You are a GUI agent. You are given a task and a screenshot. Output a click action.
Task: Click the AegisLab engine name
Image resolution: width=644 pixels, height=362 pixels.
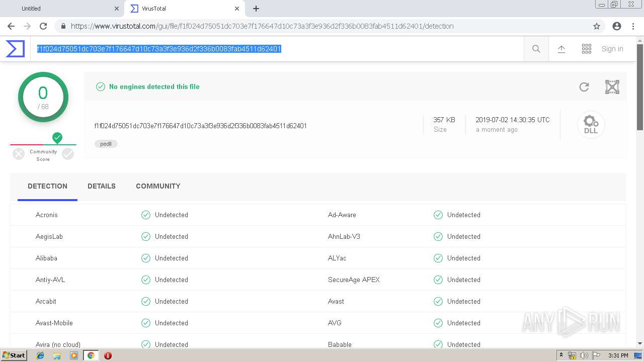click(x=49, y=236)
